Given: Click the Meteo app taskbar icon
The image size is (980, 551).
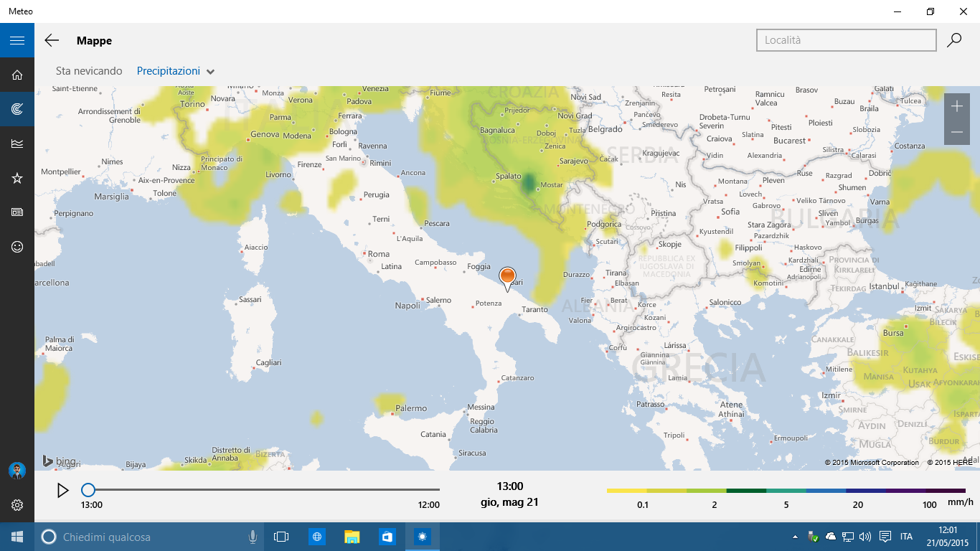Looking at the screenshot, I should click(x=422, y=537).
